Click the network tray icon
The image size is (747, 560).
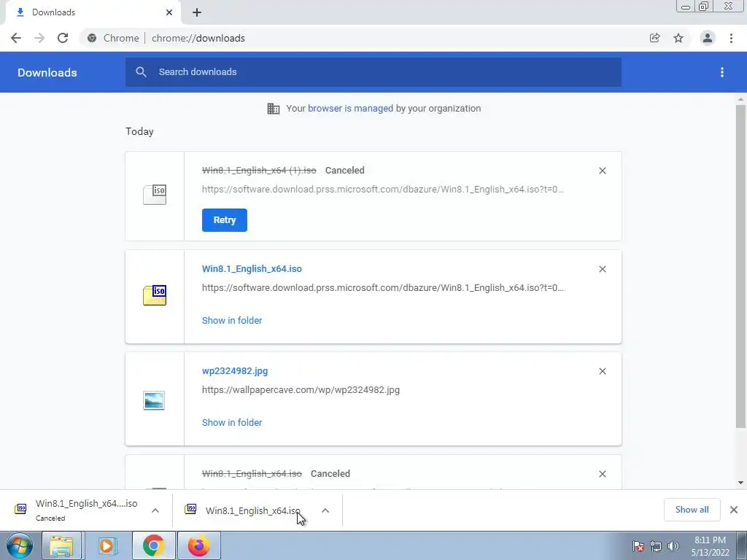pos(656,546)
